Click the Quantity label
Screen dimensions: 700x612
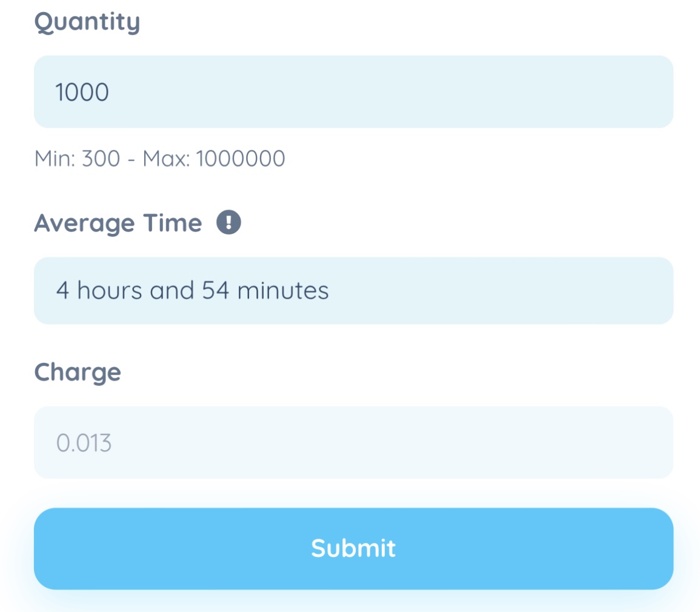87,22
